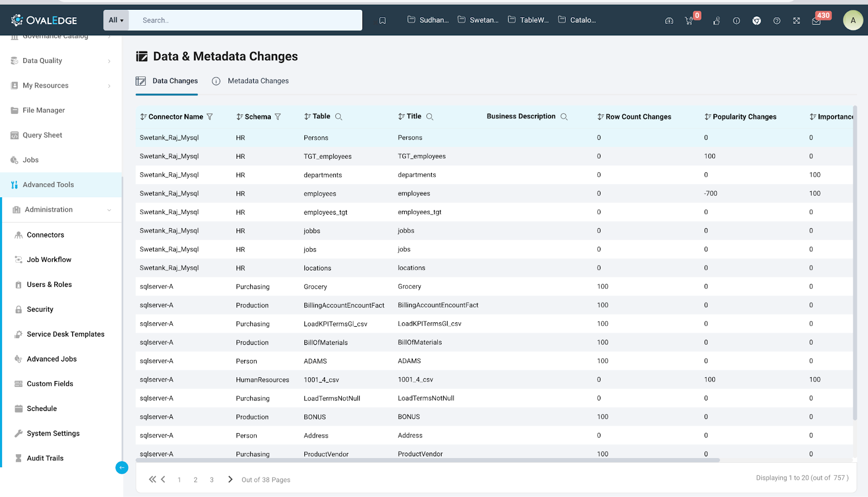This screenshot has width=868, height=497.
Task: Open the All search scope dropdown
Action: (x=116, y=20)
